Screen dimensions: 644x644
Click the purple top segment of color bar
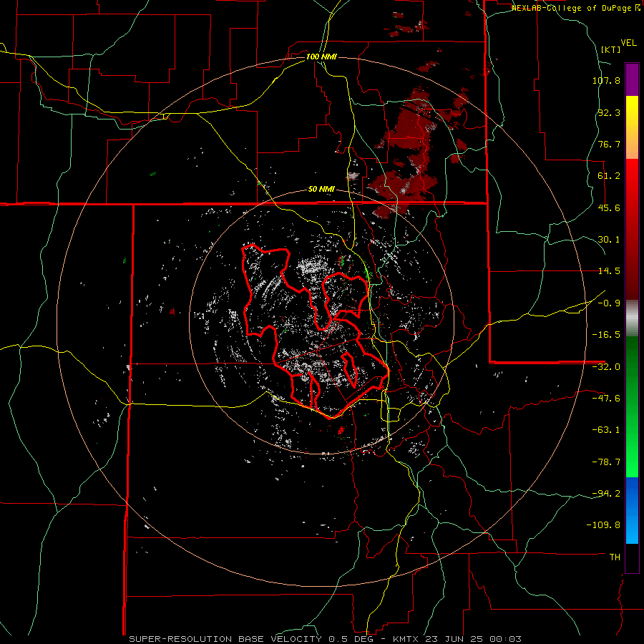click(632, 79)
